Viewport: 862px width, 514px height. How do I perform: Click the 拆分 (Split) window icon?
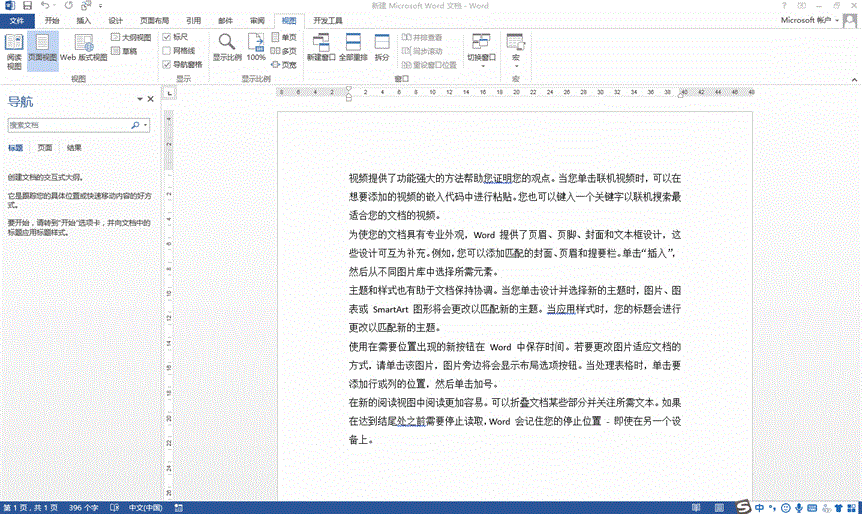pos(382,49)
